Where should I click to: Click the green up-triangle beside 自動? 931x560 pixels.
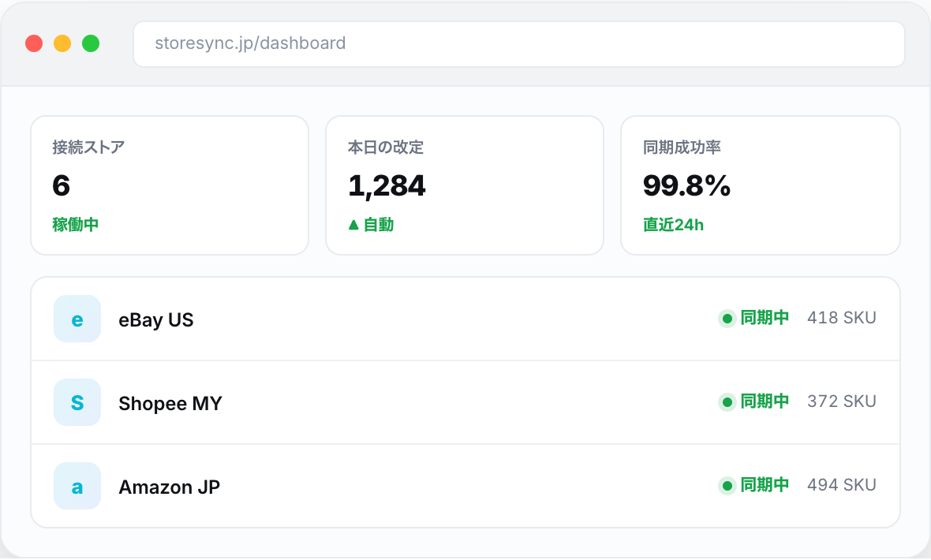click(353, 225)
